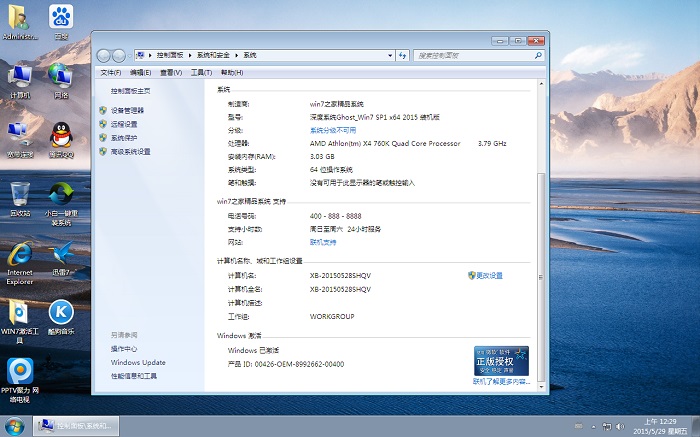Launch Internet Explorer from the desktop
Viewport: 700px width, 437px height.
pos(20,254)
